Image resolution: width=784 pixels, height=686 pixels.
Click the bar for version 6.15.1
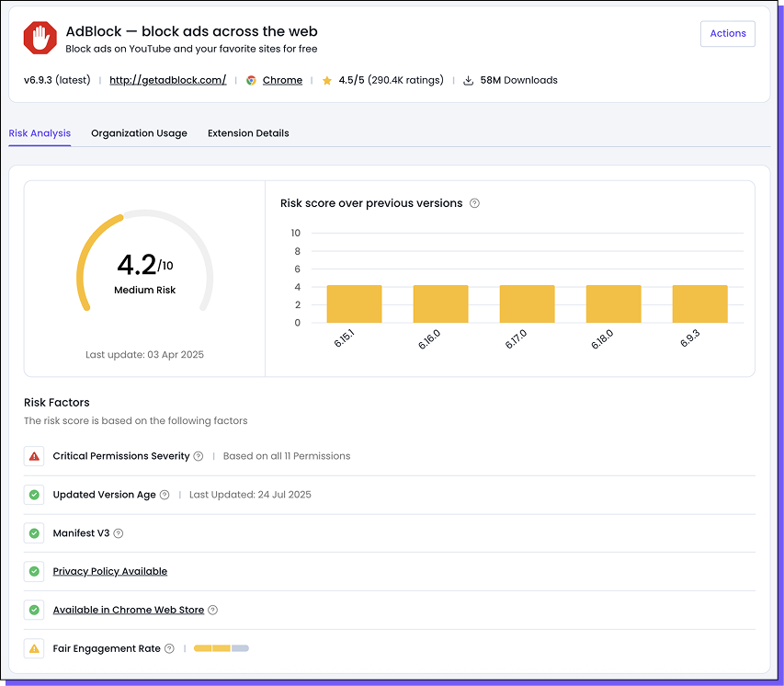coord(355,303)
